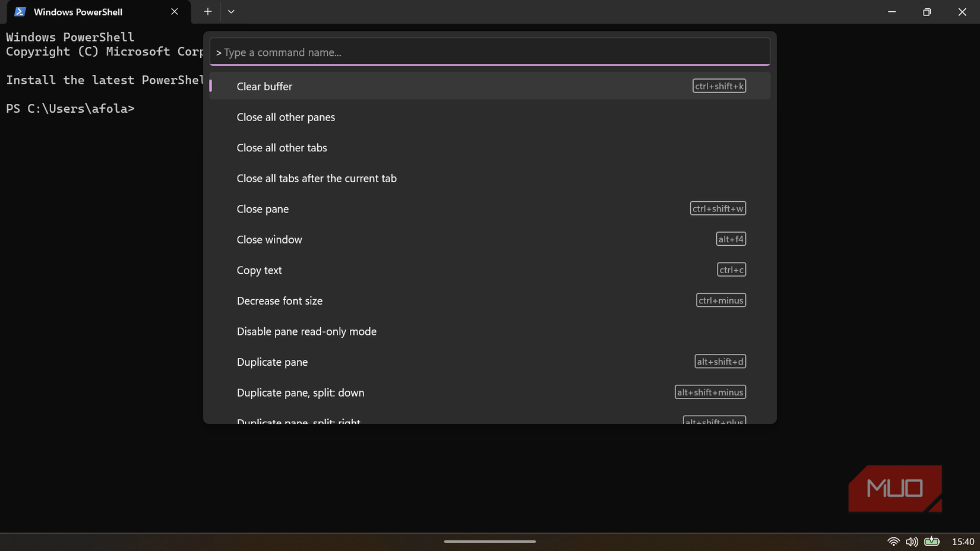The width and height of the screenshot is (980, 551).
Task: Run the Clear buffer command
Action: click(x=490, y=86)
